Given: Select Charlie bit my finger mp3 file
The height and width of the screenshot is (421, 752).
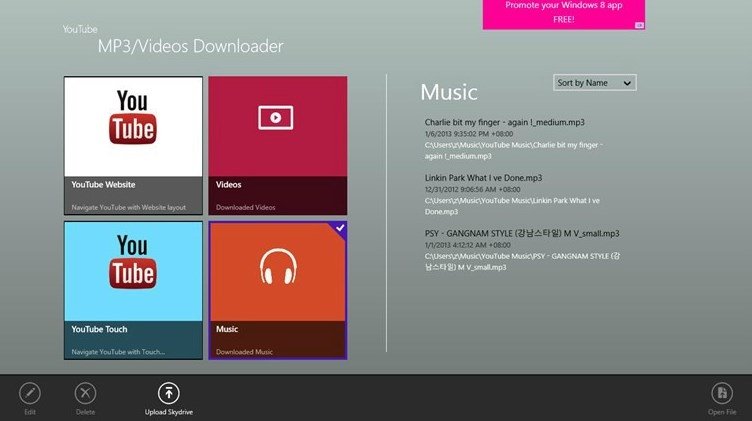Looking at the screenshot, I should [x=505, y=122].
